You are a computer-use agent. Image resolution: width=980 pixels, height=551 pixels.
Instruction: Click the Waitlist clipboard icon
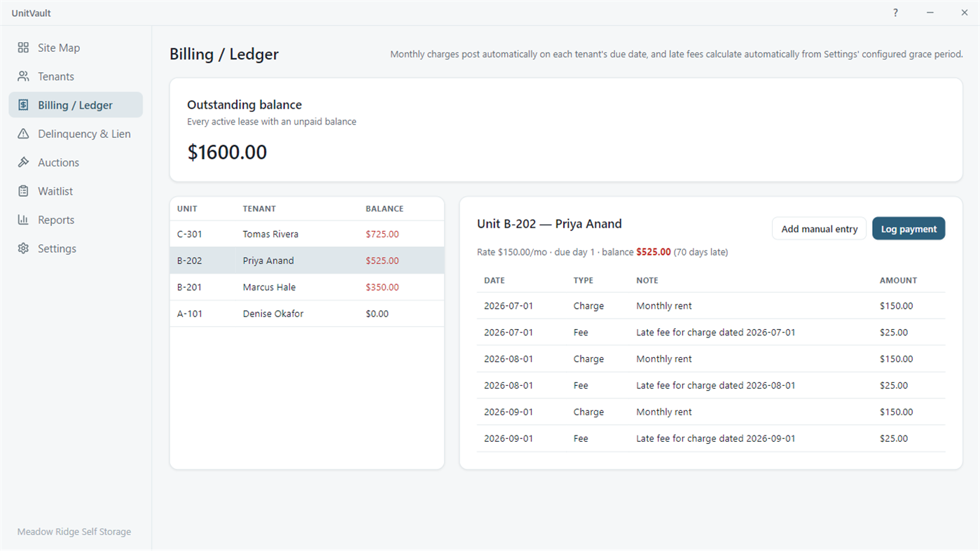(x=23, y=191)
